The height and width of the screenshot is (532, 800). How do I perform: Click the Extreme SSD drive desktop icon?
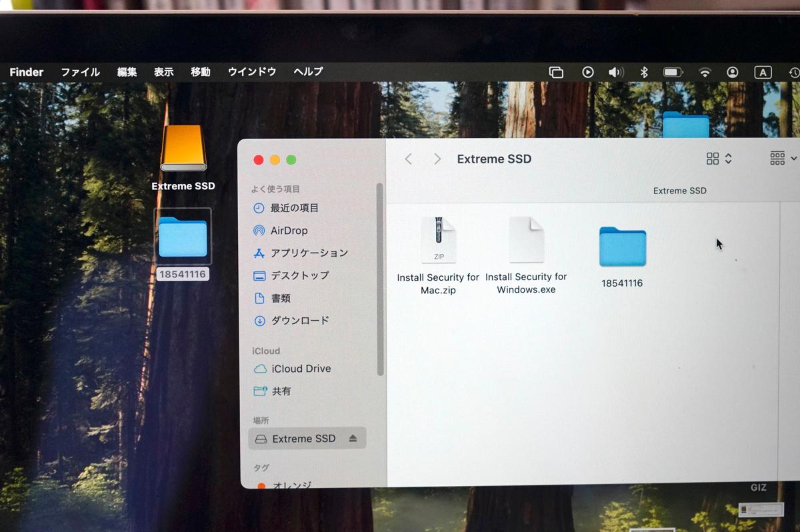pos(183,149)
